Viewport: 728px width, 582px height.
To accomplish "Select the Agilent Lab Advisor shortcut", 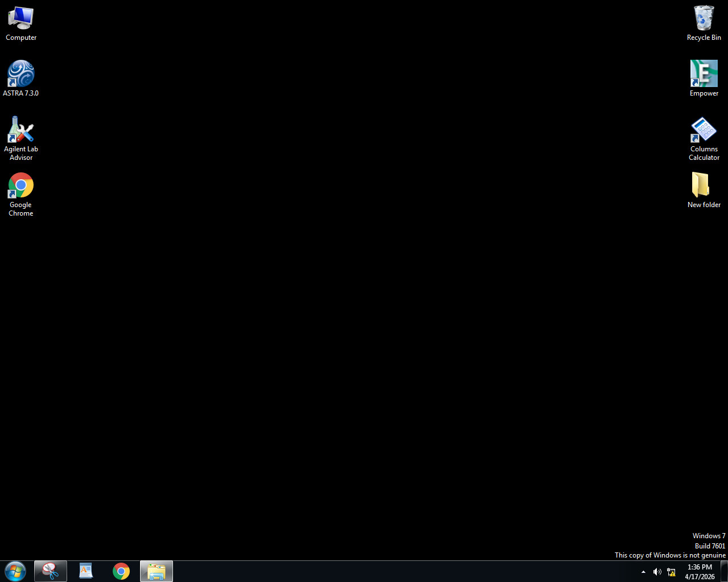I will point(21,138).
